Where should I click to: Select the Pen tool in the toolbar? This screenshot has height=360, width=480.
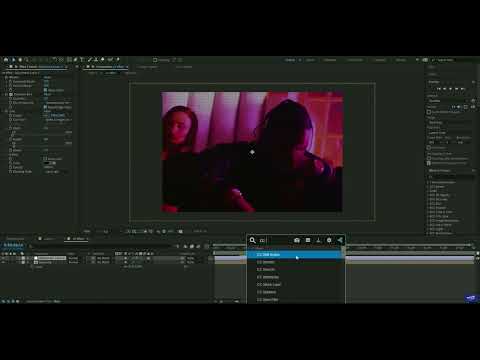(x=76, y=60)
